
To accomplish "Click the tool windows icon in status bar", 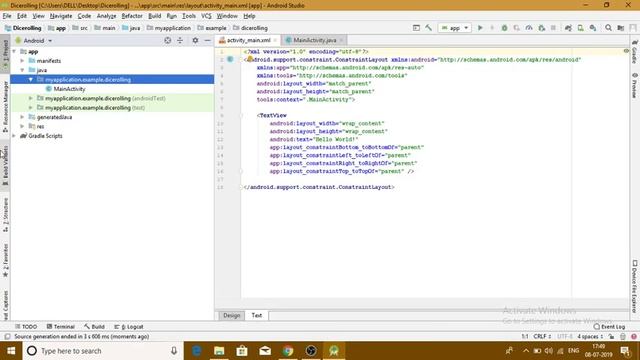I will coord(7,337).
